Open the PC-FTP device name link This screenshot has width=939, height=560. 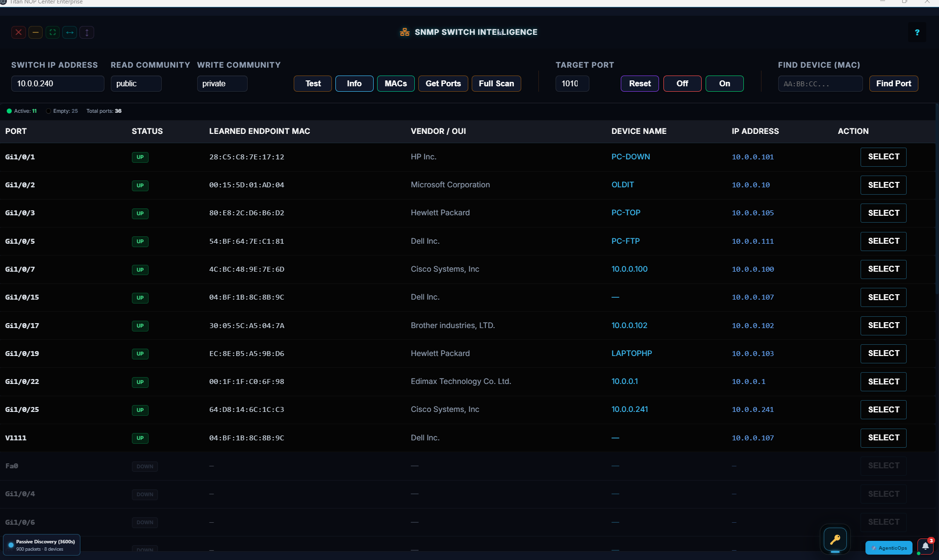point(626,241)
